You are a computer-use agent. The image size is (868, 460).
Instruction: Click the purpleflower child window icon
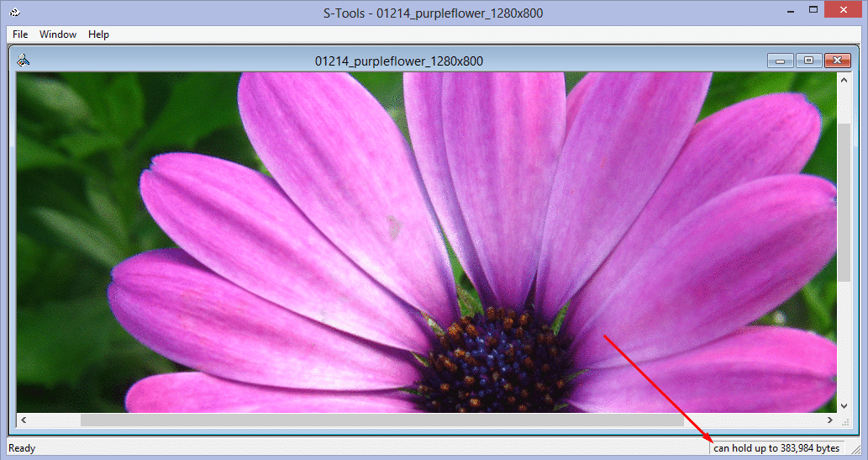[24, 60]
